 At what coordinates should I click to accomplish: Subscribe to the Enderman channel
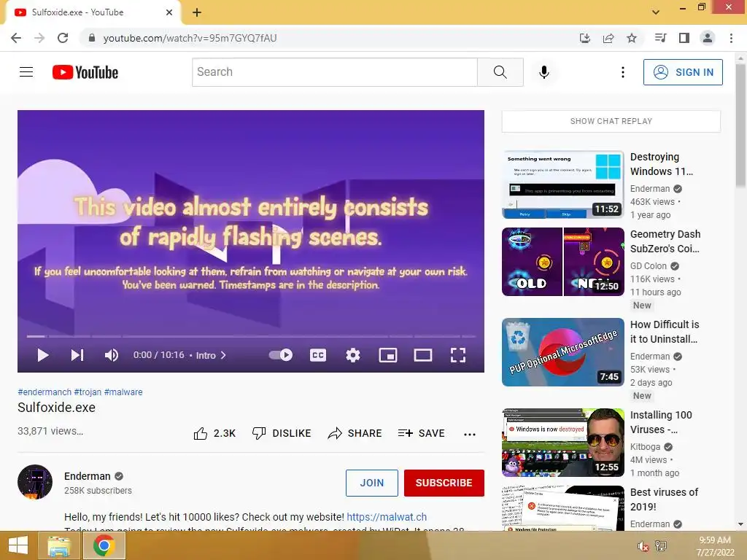point(444,483)
